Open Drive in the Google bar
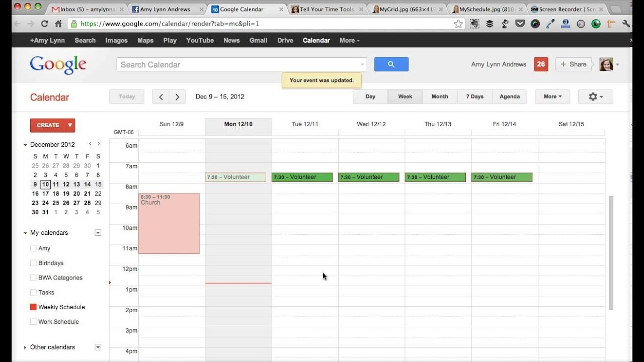This screenshot has height=362, width=644. (285, 40)
